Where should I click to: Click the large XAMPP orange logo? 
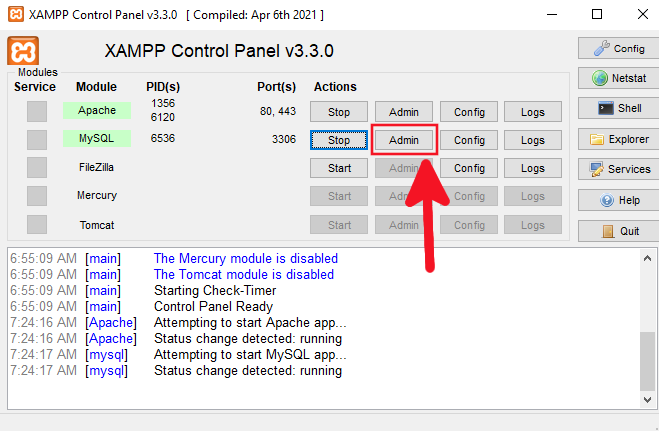(23, 51)
